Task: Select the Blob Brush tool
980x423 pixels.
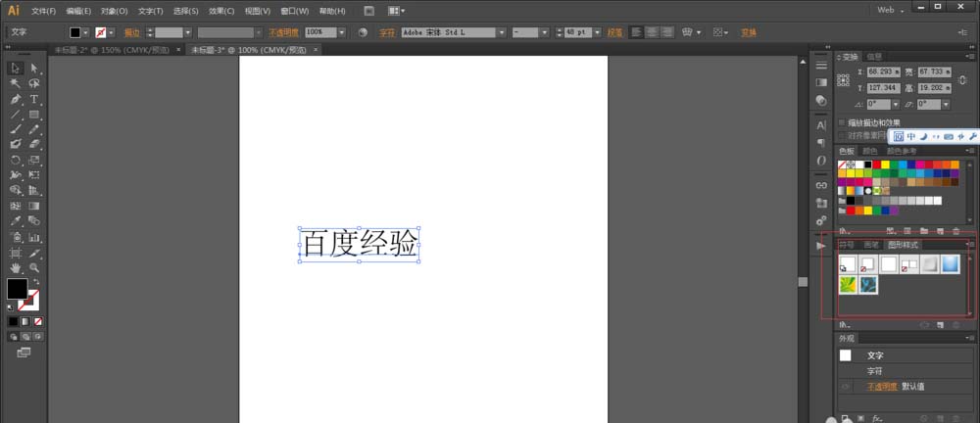Action: (x=17, y=144)
